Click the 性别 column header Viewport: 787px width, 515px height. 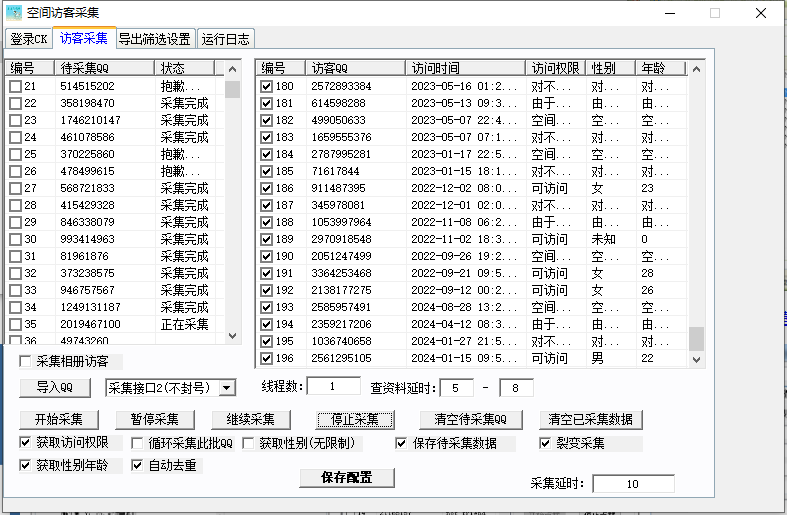pyautogui.click(x=611, y=68)
